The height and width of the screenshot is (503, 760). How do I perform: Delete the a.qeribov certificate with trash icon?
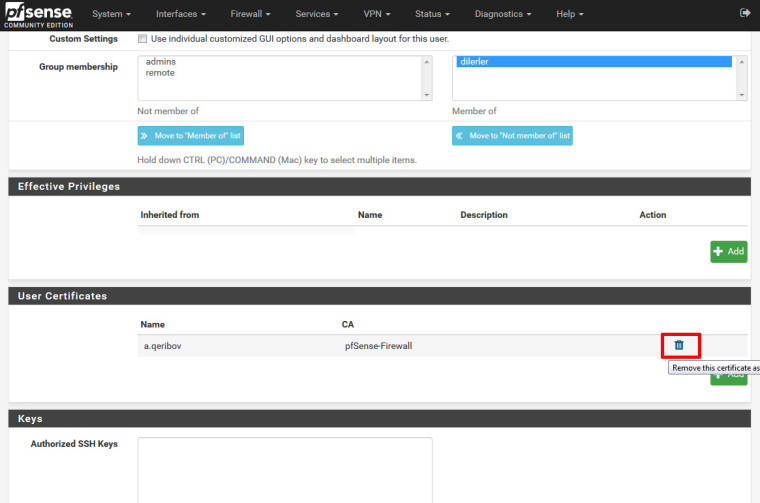pos(679,345)
